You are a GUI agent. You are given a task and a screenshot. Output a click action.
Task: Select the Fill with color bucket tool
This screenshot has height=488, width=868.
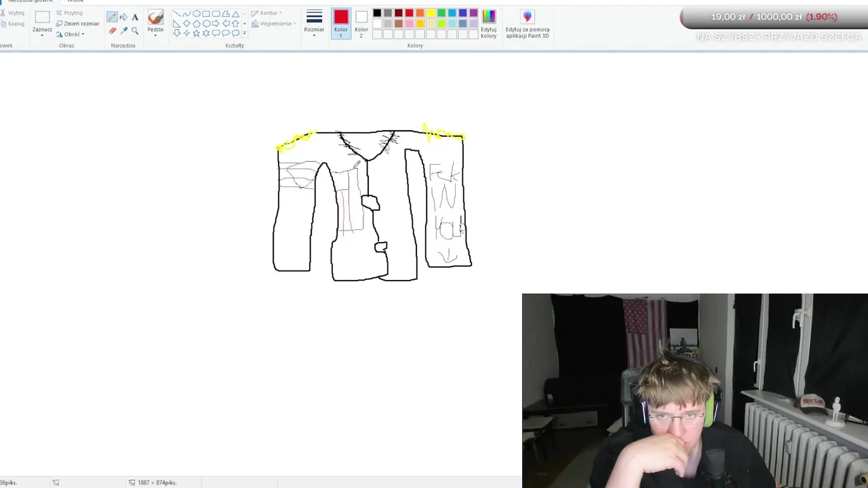pos(123,17)
